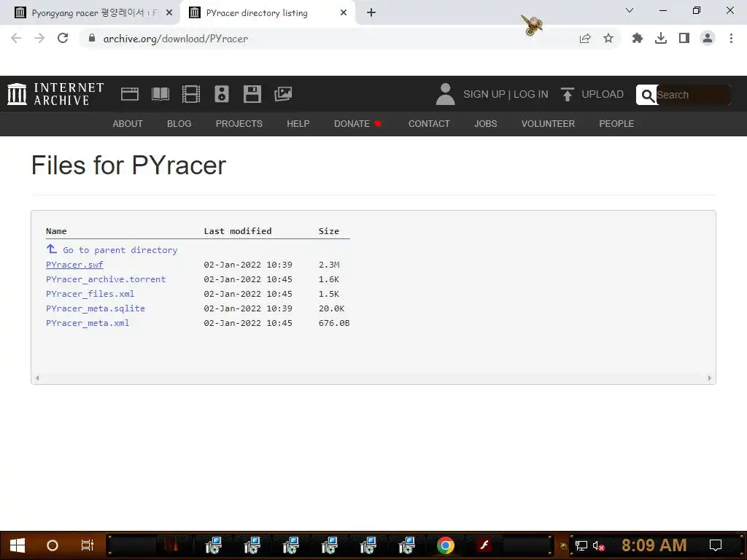Click the '676.0B' size value
This screenshot has height=560, width=747.
[x=334, y=323]
